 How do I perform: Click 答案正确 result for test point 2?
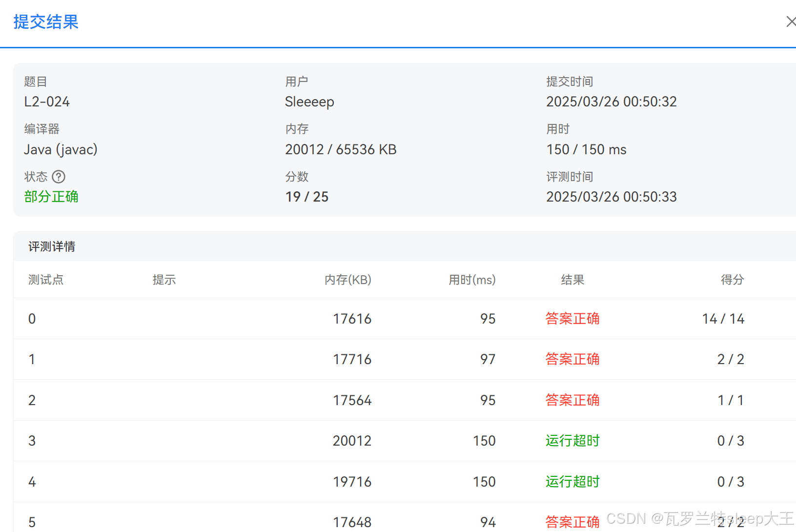(x=572, y=400)
